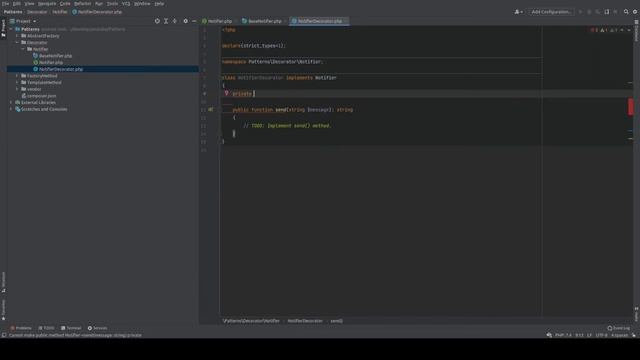Open the Problems tool window

click(x=21, y=328)
